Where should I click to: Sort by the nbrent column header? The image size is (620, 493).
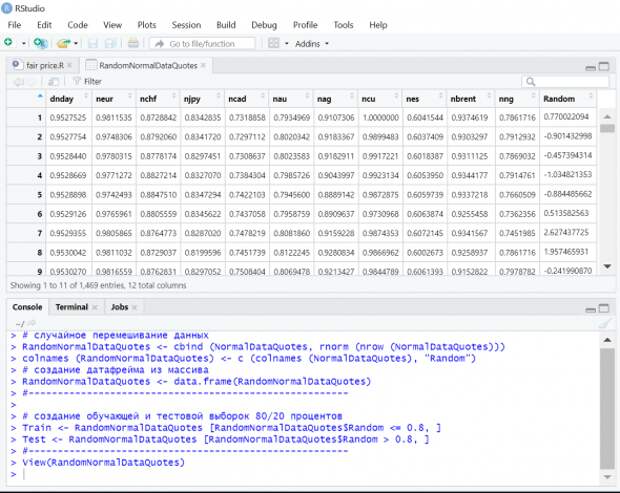471,99
